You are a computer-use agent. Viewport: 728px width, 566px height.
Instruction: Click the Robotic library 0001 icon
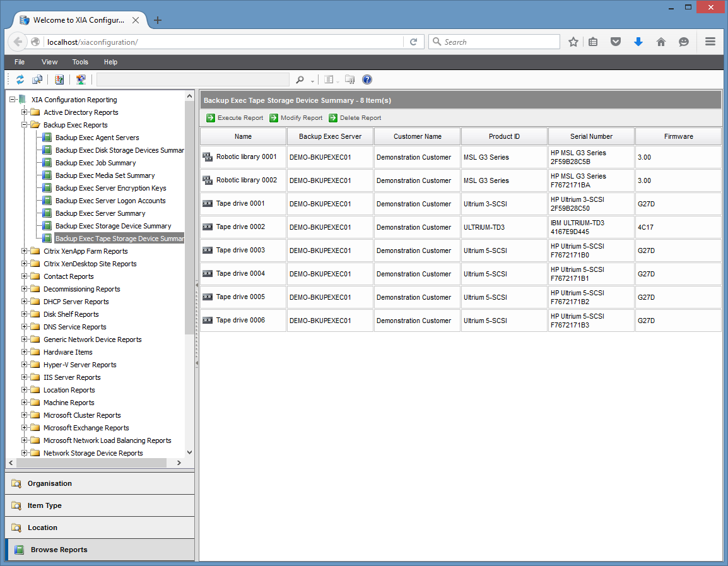[x=208, y=156]
